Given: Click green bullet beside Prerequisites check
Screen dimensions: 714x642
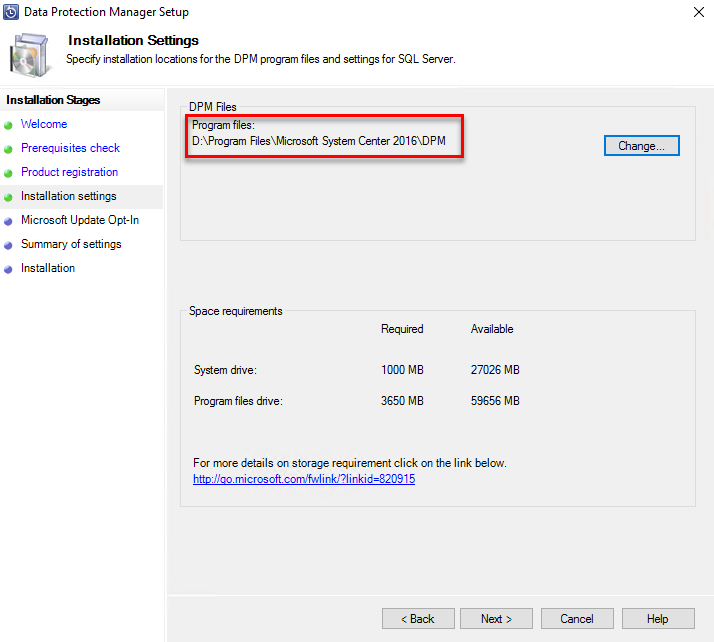Looking at the screenshot, I should (x=8, y=149).
